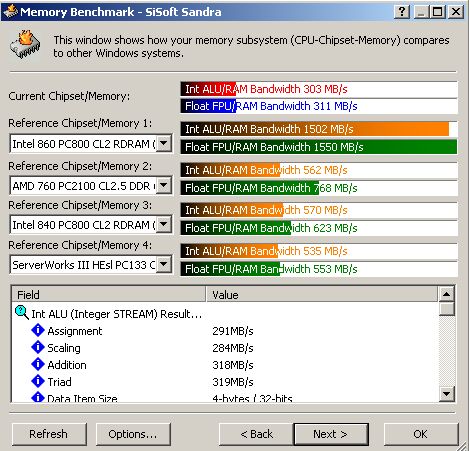Image resolution: width=469 pixels, height=451 pixels.
Task: Click the info icon next to Triad
Action: [38, 381]
